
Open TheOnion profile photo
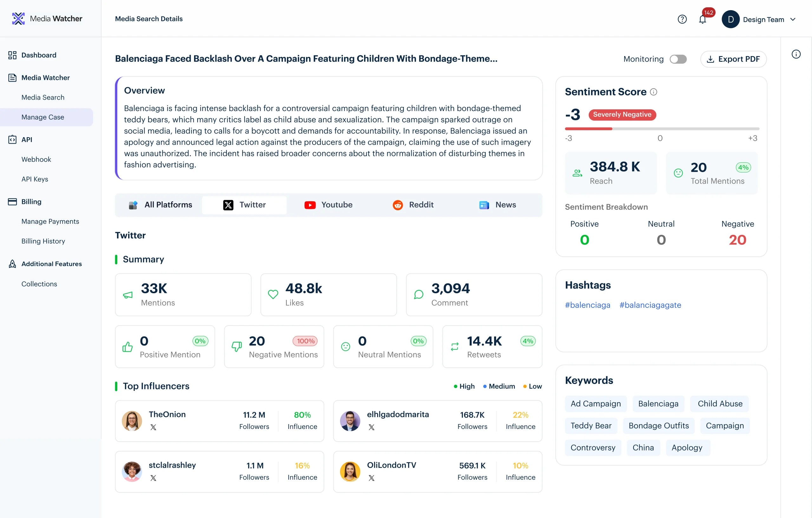coord(132,421)
